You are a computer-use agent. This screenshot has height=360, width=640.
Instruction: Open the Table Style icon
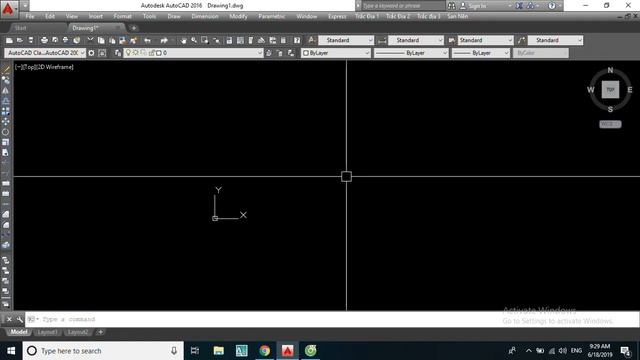tap(452, 40)
